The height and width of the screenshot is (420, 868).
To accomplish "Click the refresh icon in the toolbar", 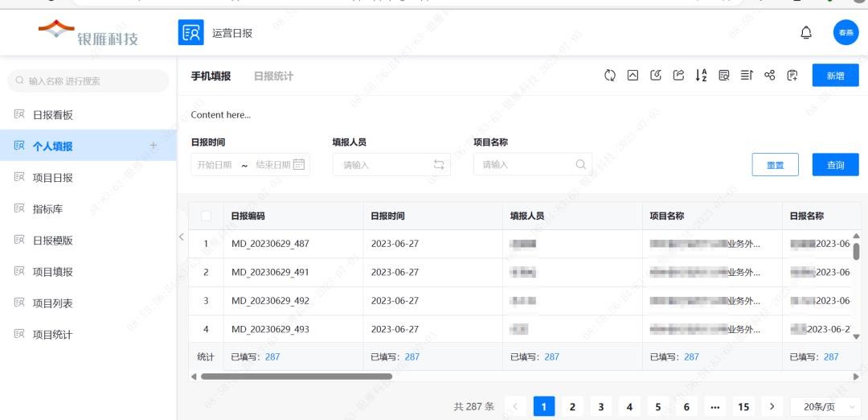I will [610, 76].
